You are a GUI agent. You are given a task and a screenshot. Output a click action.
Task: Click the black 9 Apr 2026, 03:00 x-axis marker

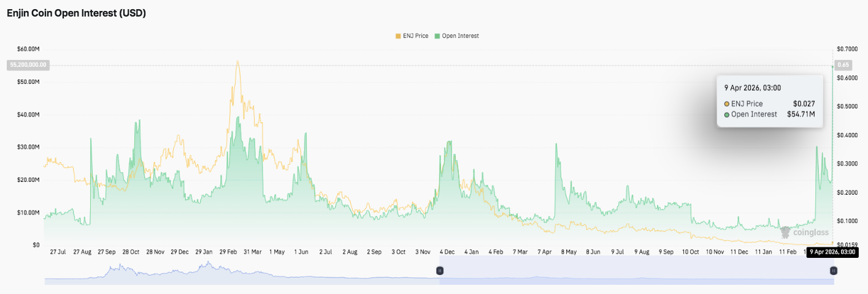coord(832,252)
